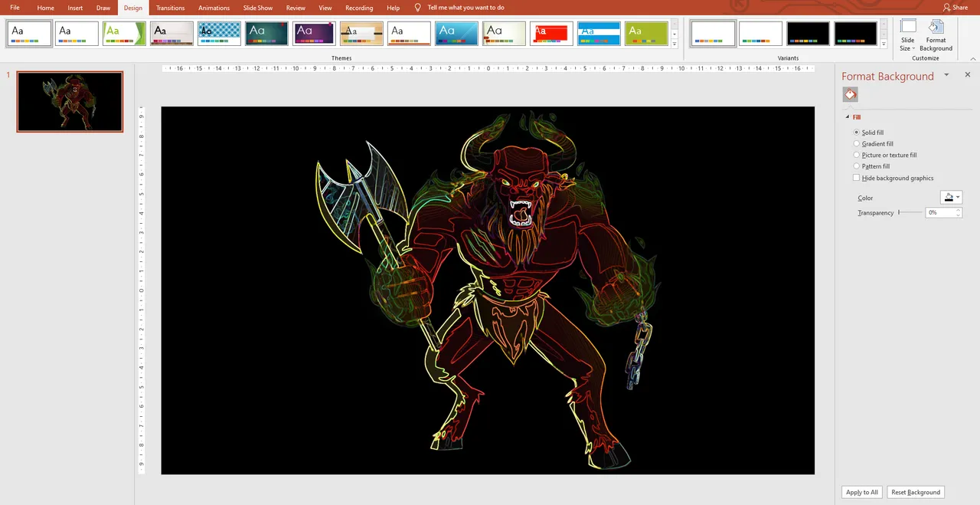Open the Format Background pane options arrow
Viewport: 980px width, 505px height.
click(x=946, y=74)
